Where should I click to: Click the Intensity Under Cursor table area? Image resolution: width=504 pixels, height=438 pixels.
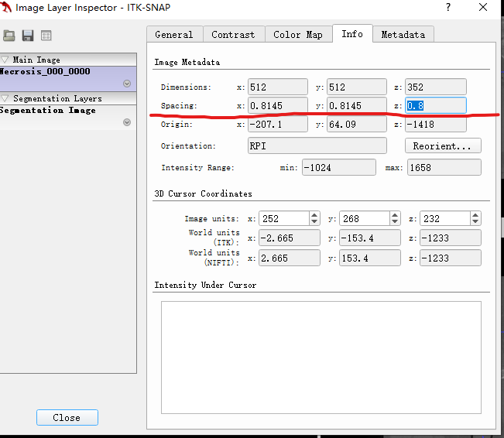pyautogui.click(x=321, y=358)
